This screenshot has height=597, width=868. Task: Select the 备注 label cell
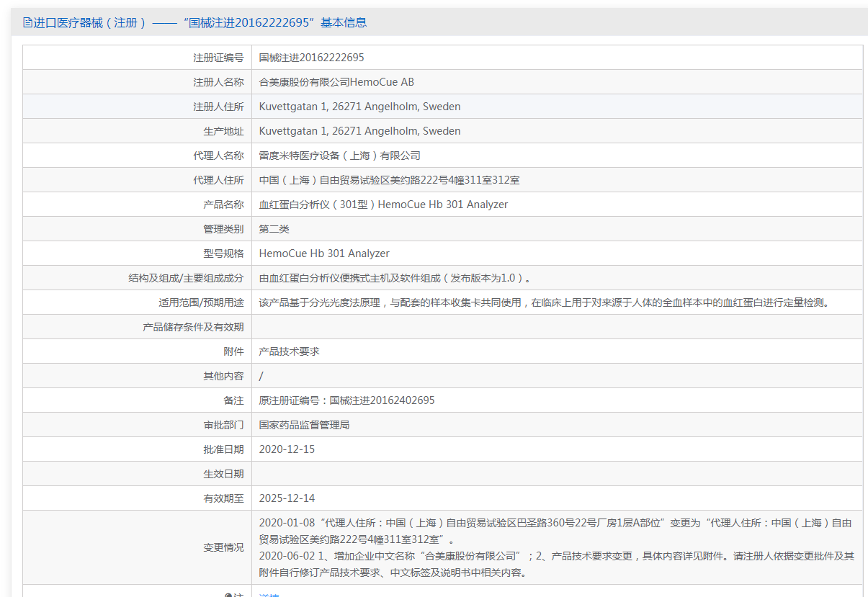point(137,400)
